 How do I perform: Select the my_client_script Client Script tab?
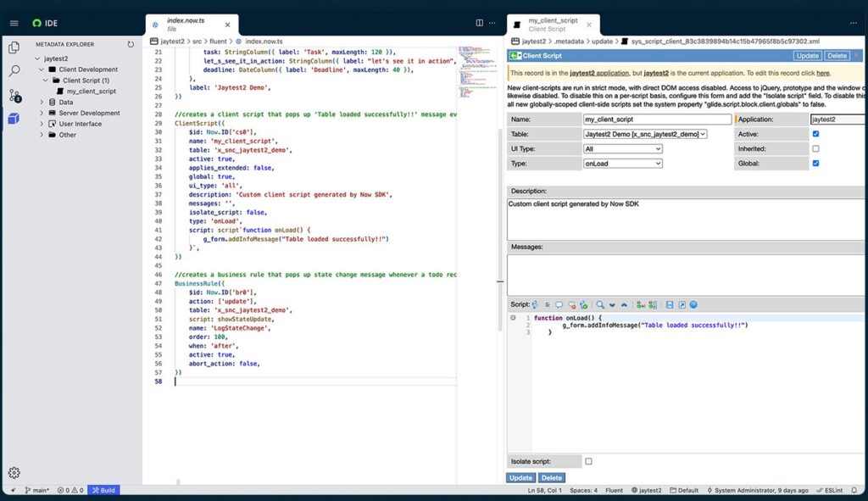coord(553,25)
